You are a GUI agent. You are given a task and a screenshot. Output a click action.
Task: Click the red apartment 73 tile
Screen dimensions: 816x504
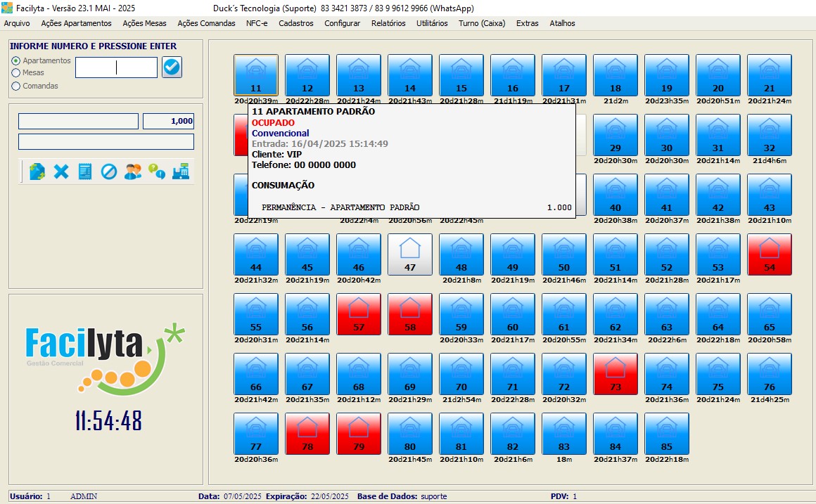(615, 373)
